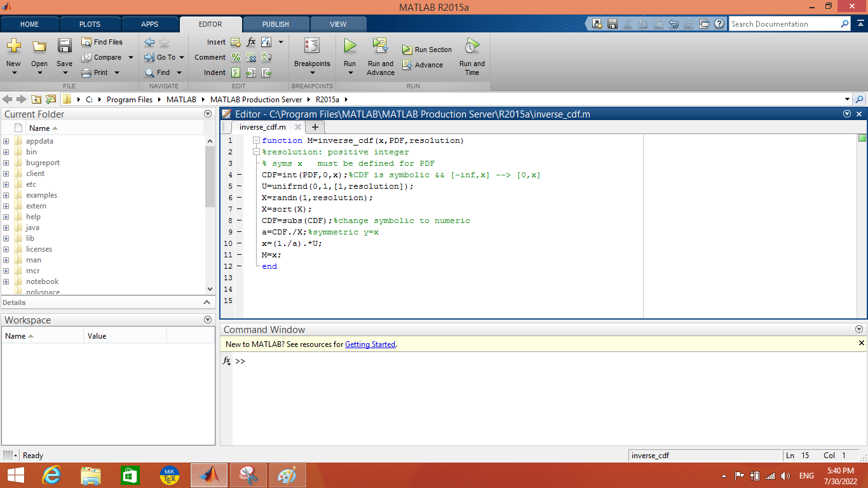Viewport: 868px width, 488px height.
Task: Open the Print dropdown arrow
Action: pyautogui.click(x=117, y=72)
